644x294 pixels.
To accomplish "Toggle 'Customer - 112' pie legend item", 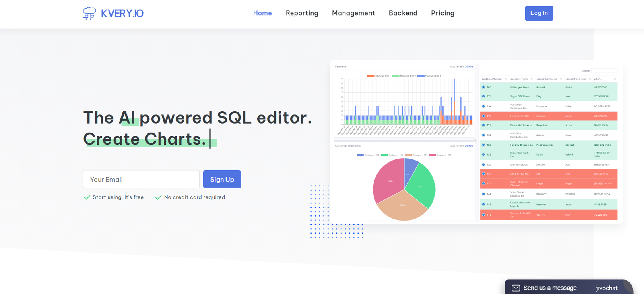I will tap(392, 155).
